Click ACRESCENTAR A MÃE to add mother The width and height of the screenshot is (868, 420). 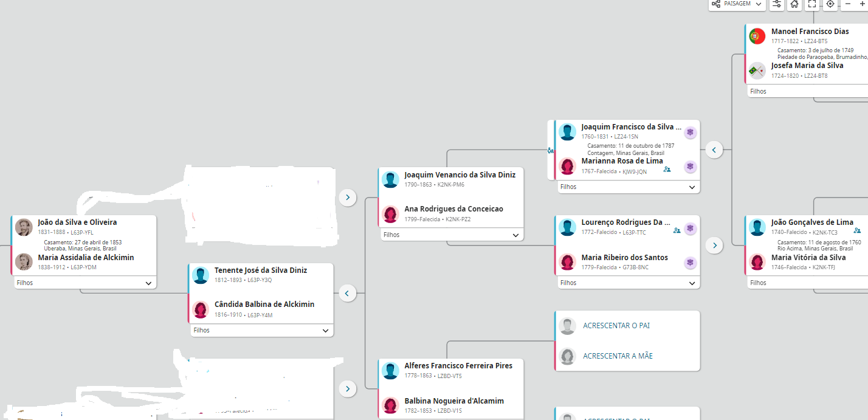(x=617, y=356)
